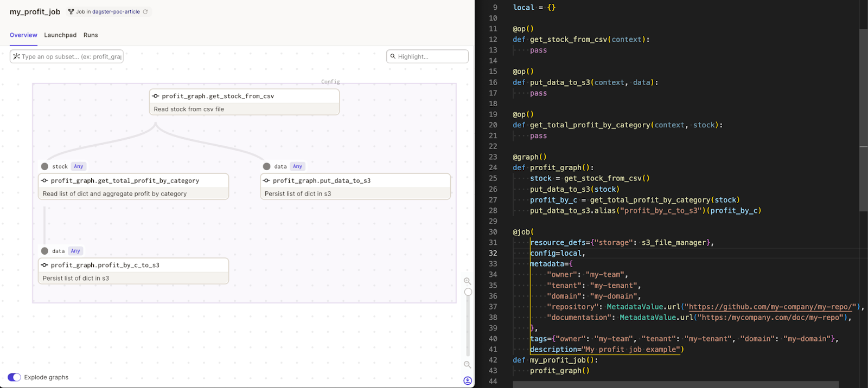
Task: Focus the 'Type an op subset' input field
Action: point(71,56)
